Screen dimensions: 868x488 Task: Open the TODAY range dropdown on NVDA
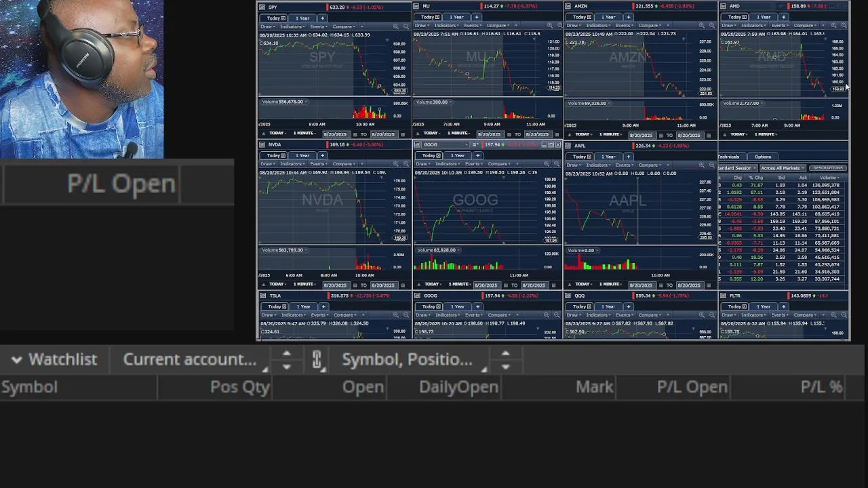click(278, 284)
